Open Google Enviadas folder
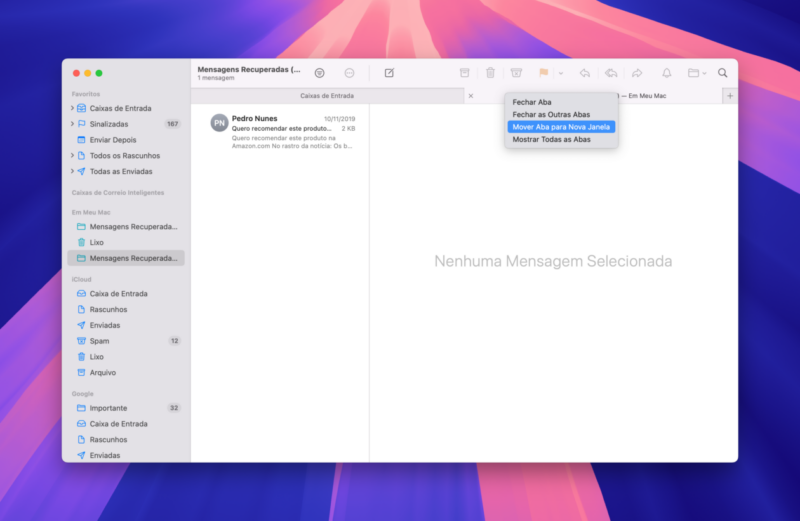Viewport: 800px width, 521px height. tap(126, 455)
